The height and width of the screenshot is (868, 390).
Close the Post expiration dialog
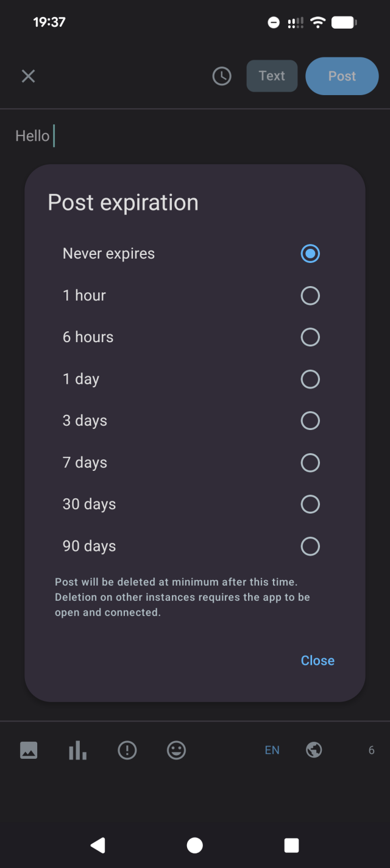[317, 660]
